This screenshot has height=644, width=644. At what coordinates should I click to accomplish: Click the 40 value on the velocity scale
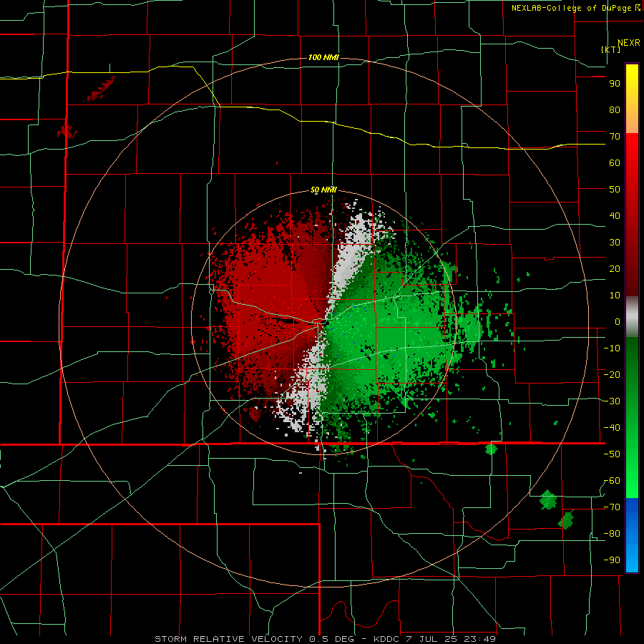(615, 215)
